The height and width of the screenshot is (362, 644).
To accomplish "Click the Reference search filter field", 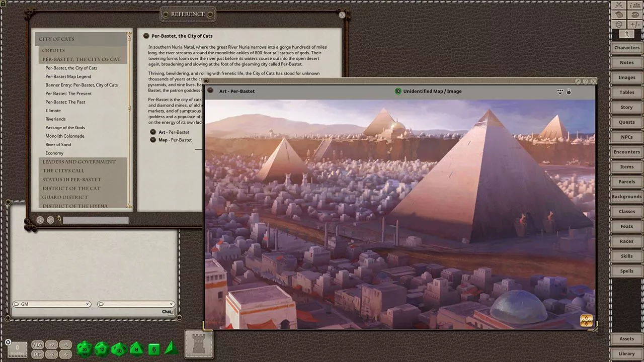I will pyautogui.click(x=96, y=220).
